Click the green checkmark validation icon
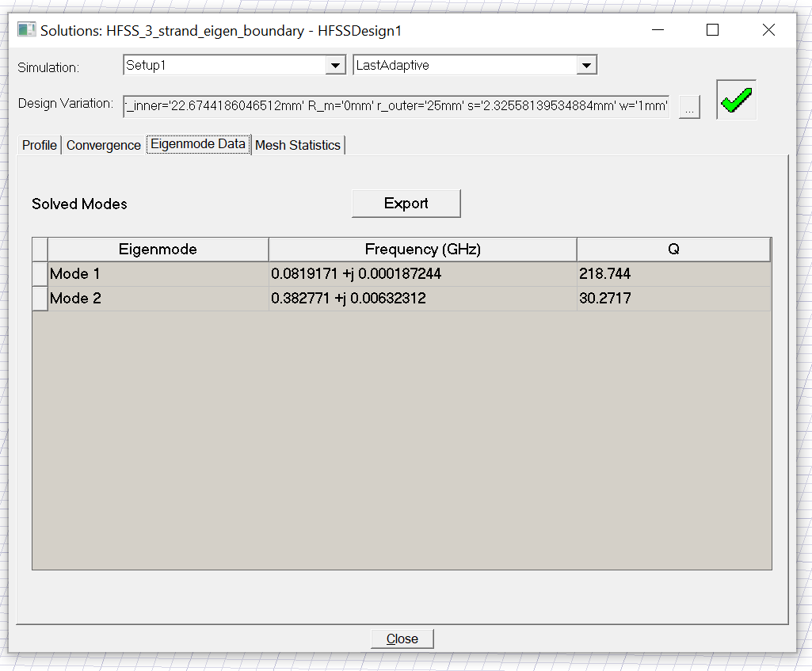Screen dimensions: 812x671 (x=737, y=99)
